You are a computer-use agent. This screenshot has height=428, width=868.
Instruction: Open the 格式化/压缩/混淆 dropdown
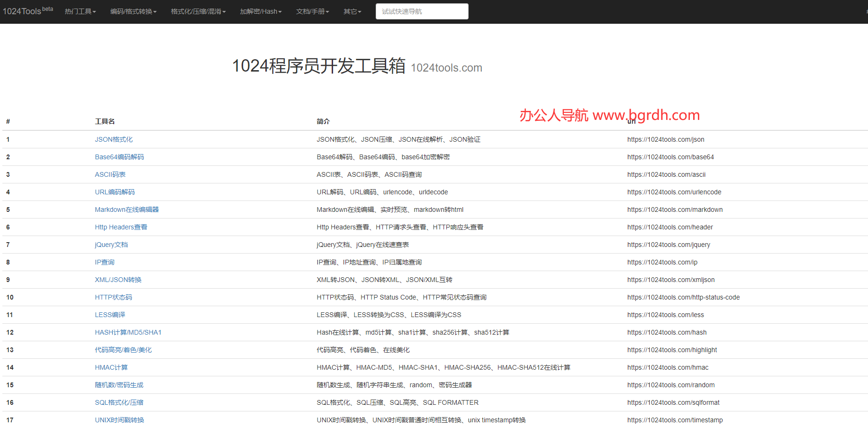point(198,11)
